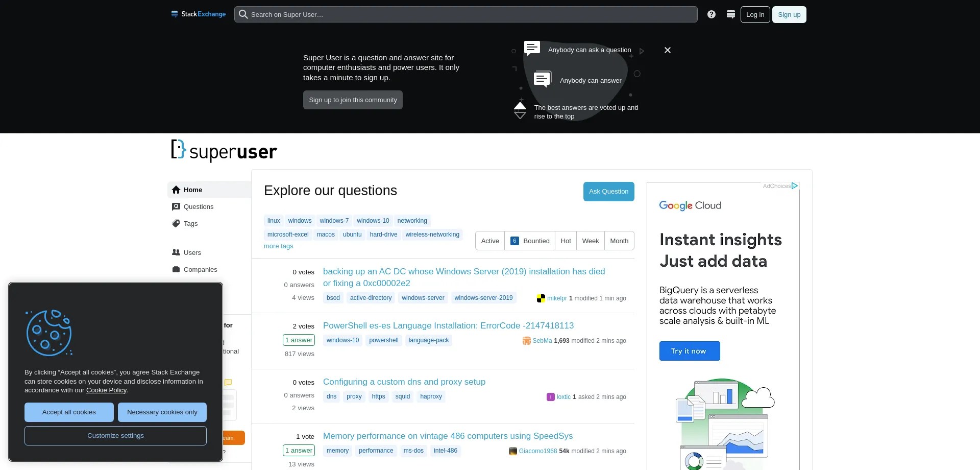Select the linux tag
The width and height of the screenshot is (980, 470).
coord(274,221)
